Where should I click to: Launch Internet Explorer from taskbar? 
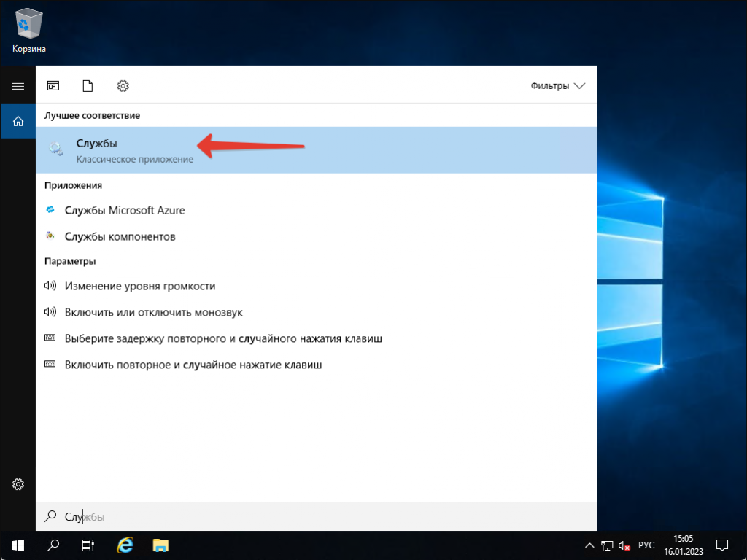click(x=125, y=545)
